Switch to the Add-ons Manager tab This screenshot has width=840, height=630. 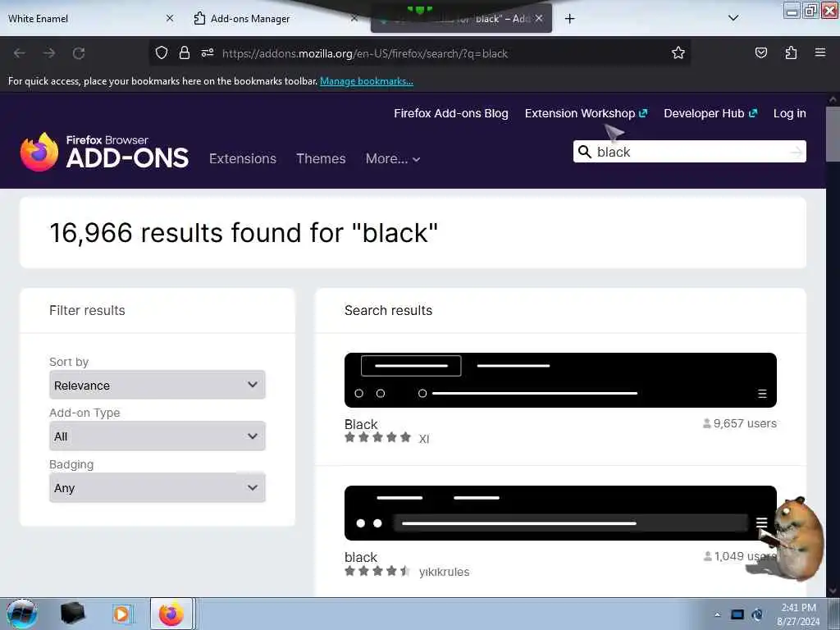pos(276,18)
